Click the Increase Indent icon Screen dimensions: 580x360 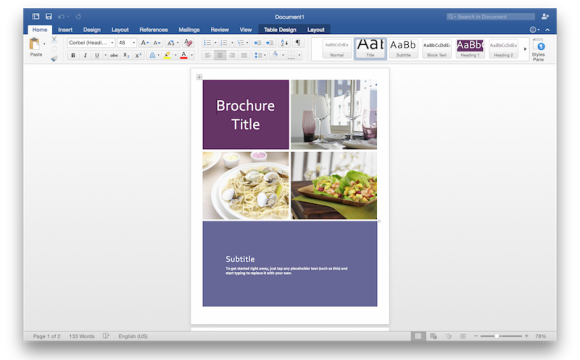pyautogui.click(x=270, y=43)
